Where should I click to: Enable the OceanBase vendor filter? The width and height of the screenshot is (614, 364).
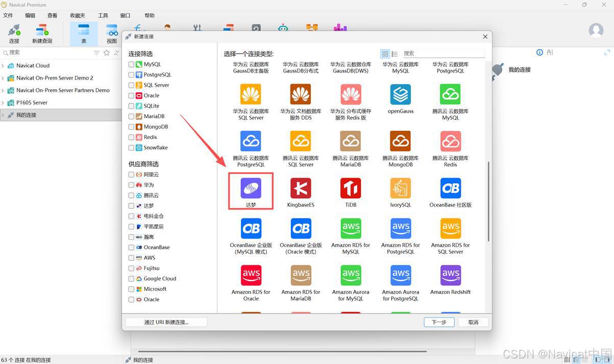pyautogui.click(x=131, y=247)
